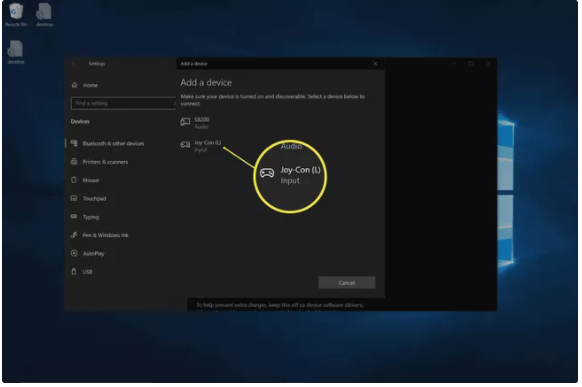The image size is (582, 387).
Task: Go back using the Settings back arrow
Action: click(x=73, y=64)
